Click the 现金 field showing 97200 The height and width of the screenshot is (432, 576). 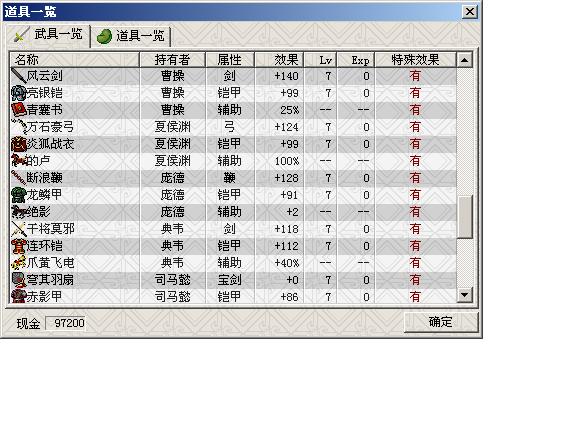(x=65, y=323)
